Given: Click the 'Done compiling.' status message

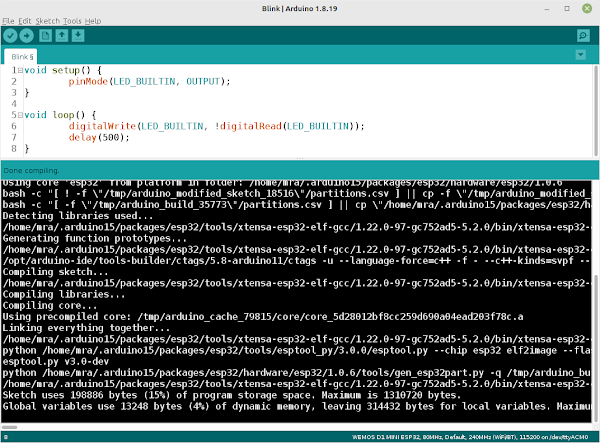Looking at the screenshot, I should (x=31, y=171).
